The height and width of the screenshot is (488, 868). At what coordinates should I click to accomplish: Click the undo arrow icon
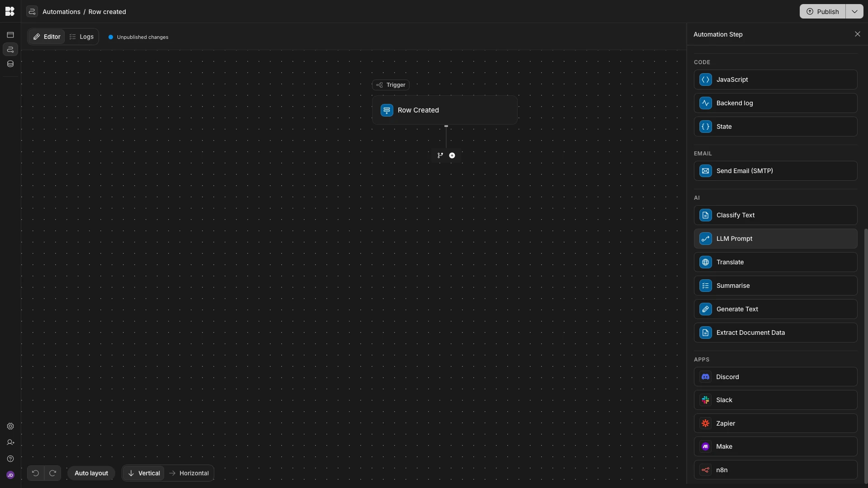pyautogui.click(x=35, y=473)
